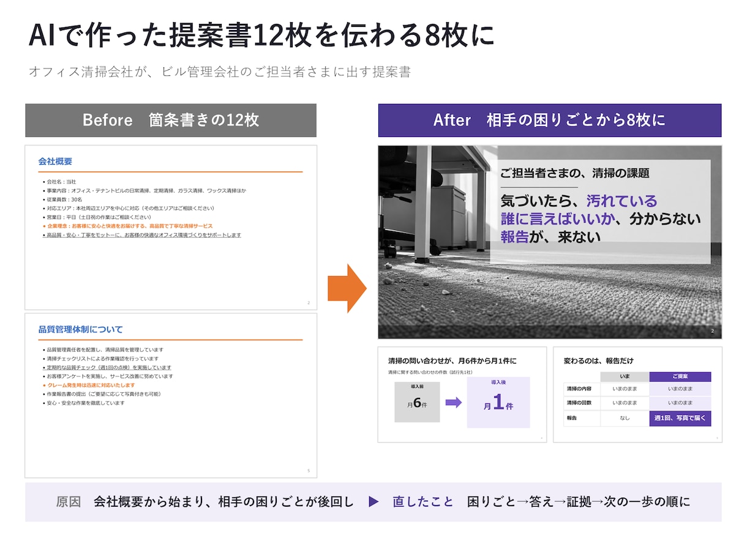Open the After slide with the carpet photo

coord(550,242)
